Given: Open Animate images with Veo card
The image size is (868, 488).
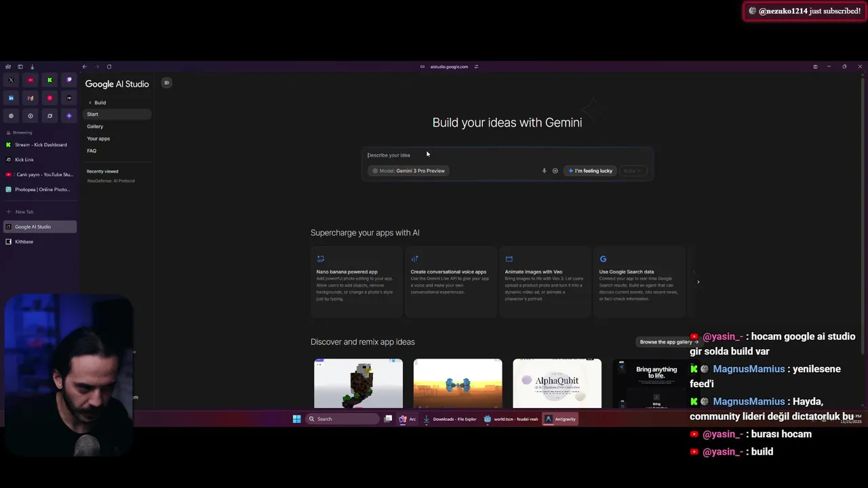Looking at the screenshot, I should point(545,282).
